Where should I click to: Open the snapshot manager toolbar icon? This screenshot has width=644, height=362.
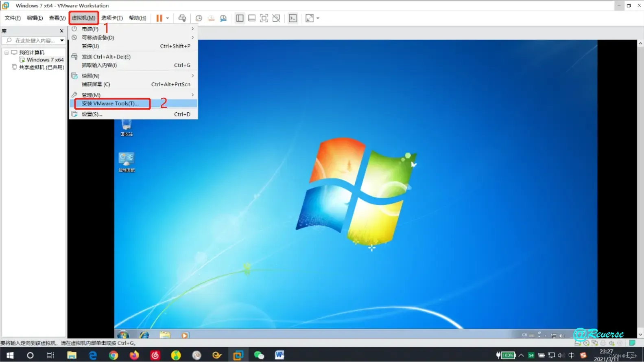click(x=223, y=18)
